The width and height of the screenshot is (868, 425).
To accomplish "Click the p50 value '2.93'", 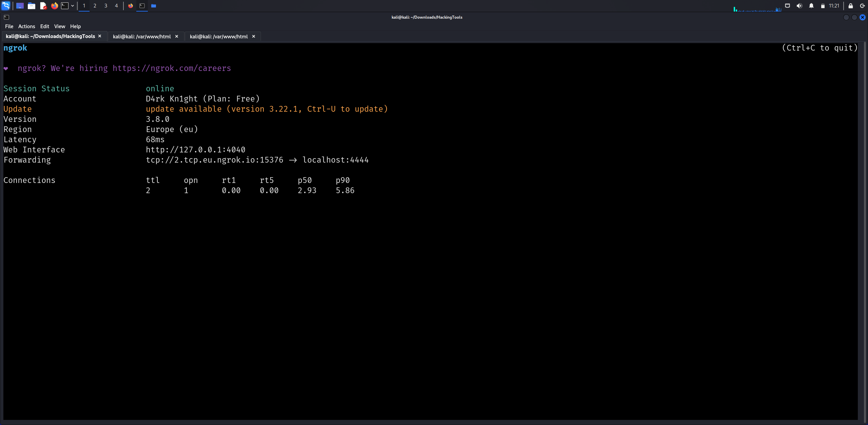I will click(307, 190).
